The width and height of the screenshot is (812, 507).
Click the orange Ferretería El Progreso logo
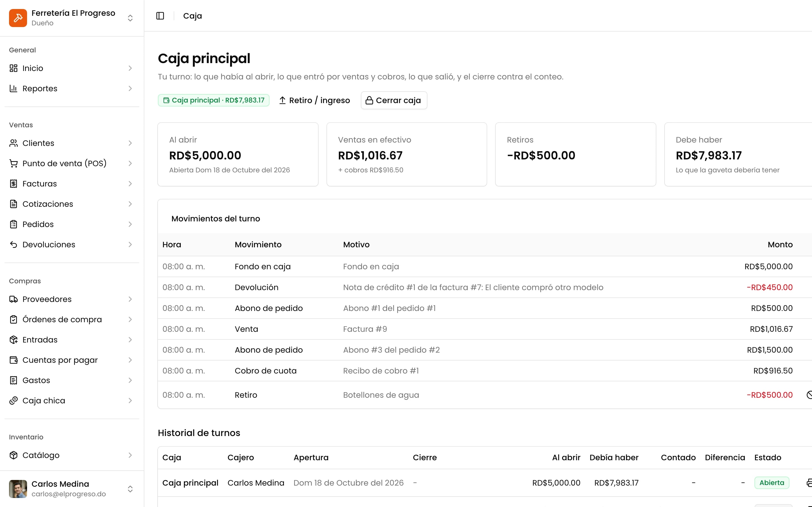18,18
